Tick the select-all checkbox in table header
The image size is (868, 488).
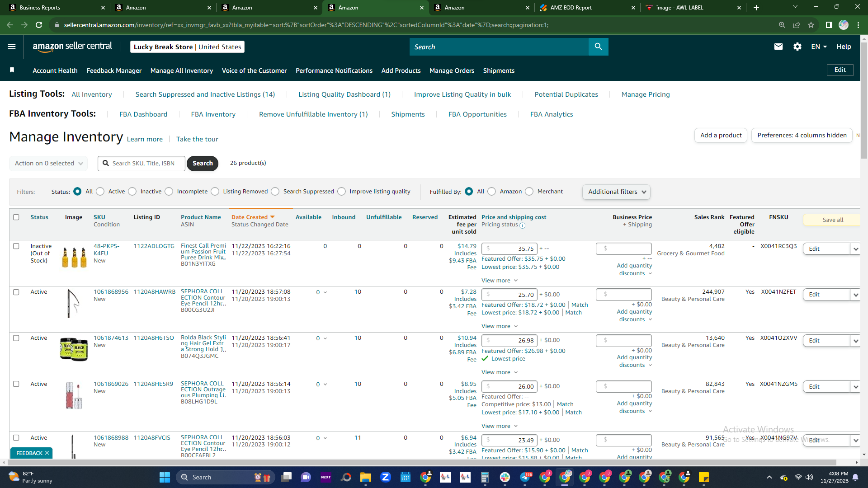tap(16, 217)
